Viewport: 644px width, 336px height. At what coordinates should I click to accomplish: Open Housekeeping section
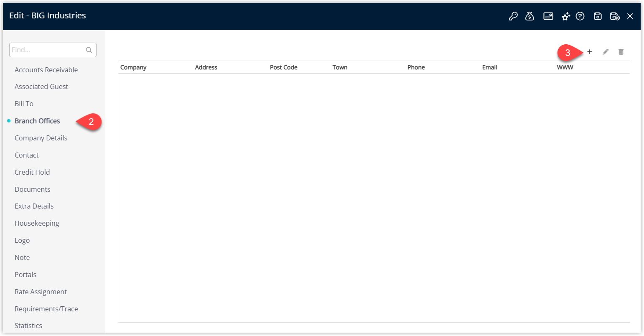(37, 223)
